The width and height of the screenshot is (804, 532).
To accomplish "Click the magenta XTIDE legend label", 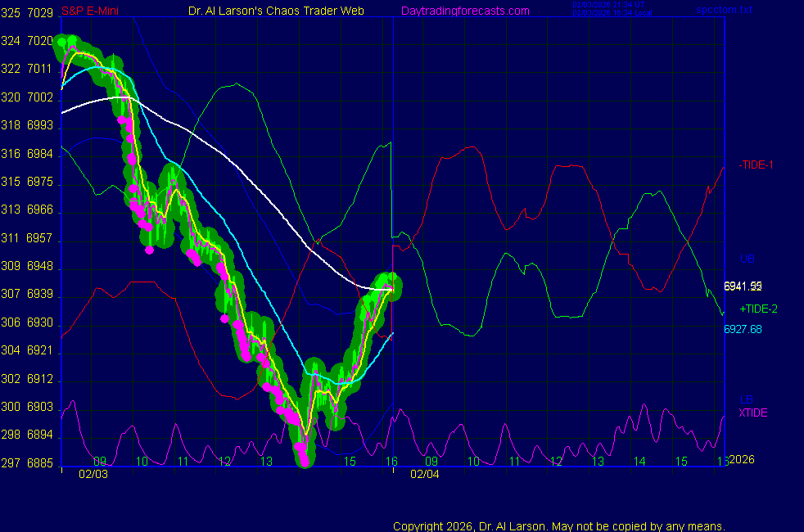I will click(x=753, y=413).
